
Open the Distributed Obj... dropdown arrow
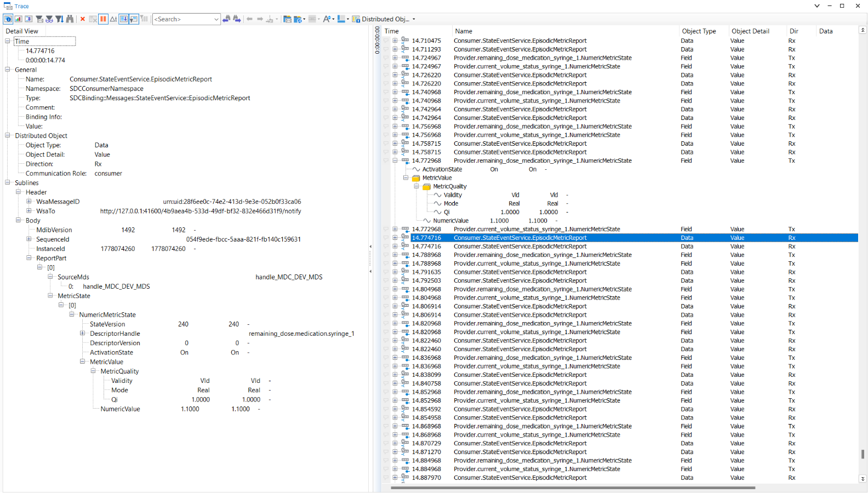click(x=414, y=19)
